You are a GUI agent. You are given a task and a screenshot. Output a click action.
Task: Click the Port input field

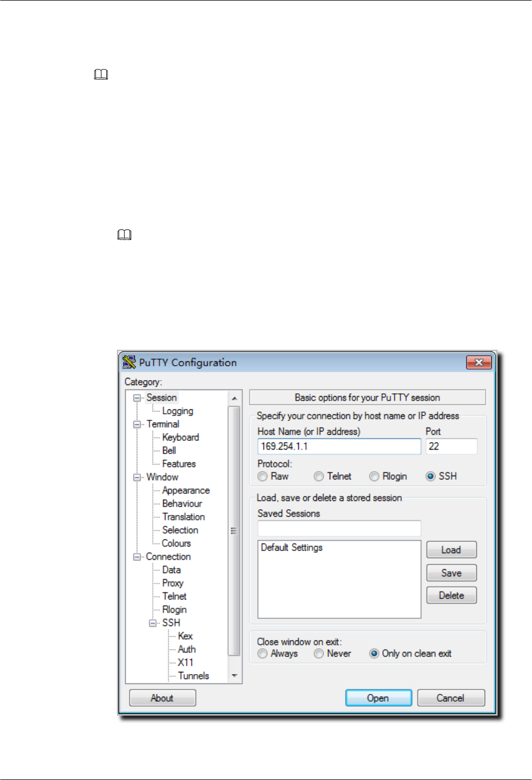[452, 446]
